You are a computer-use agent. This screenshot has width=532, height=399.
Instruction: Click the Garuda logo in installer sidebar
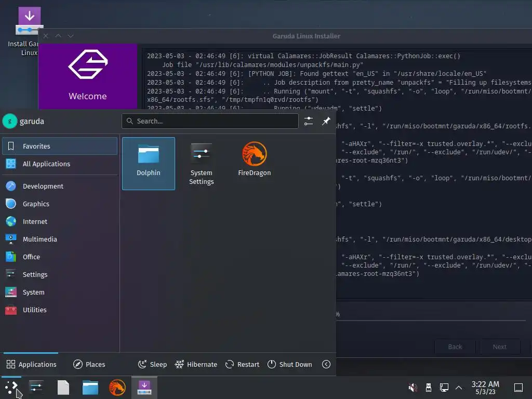tap(88, 64)
